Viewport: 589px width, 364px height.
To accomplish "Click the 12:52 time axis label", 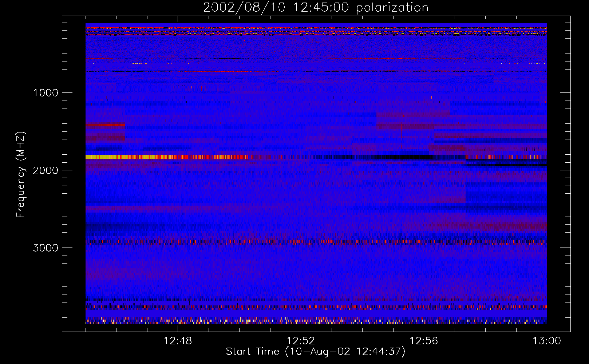I will click(301, 341).
